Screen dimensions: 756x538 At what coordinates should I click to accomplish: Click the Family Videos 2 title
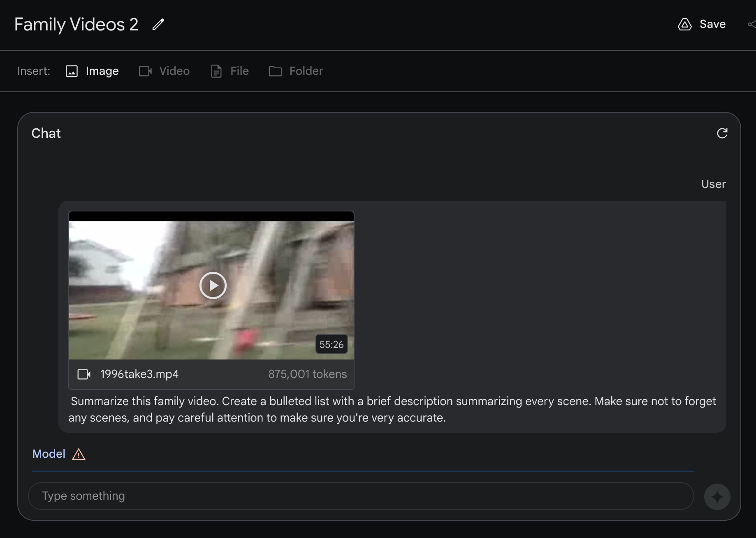tap(76, 25)
